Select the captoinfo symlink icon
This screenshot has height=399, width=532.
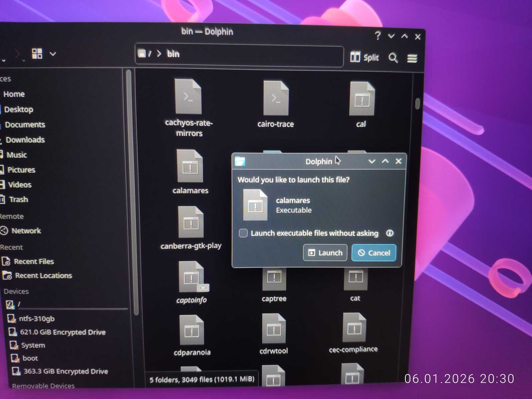[192, 277]
